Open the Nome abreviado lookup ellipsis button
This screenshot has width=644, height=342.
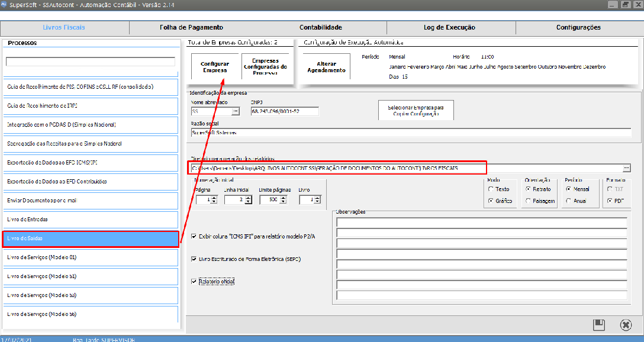[x=235, y=111]
